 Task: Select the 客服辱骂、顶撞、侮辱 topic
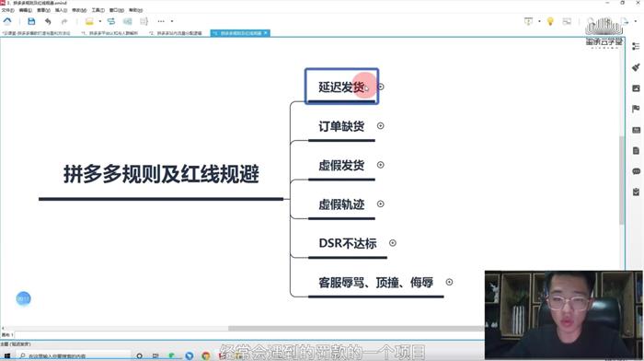coord(375,283)
